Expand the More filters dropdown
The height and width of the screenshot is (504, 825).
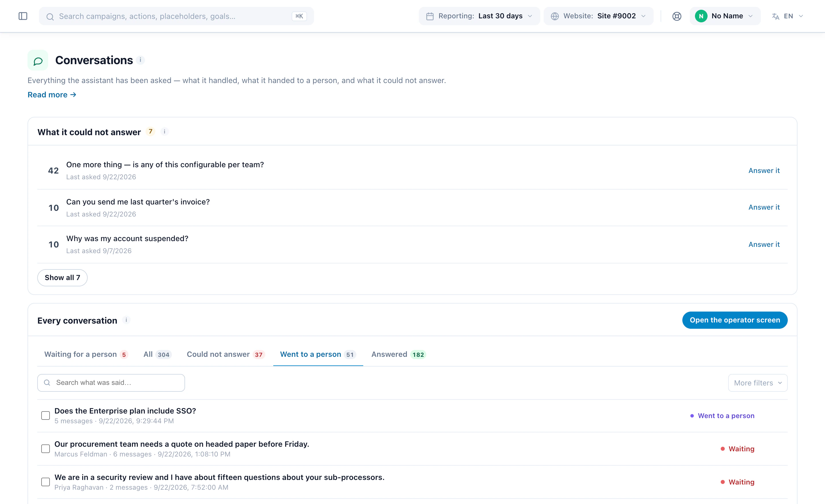click(x=758, y=383)
